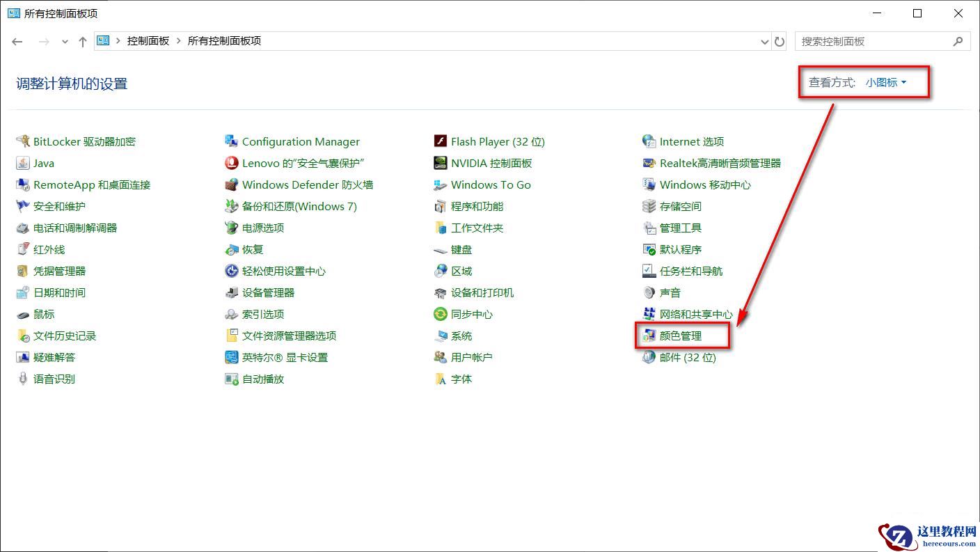Open 设备管理器
Image resolution: width=980 pixels, height=552 pixels.
point(268,292)
